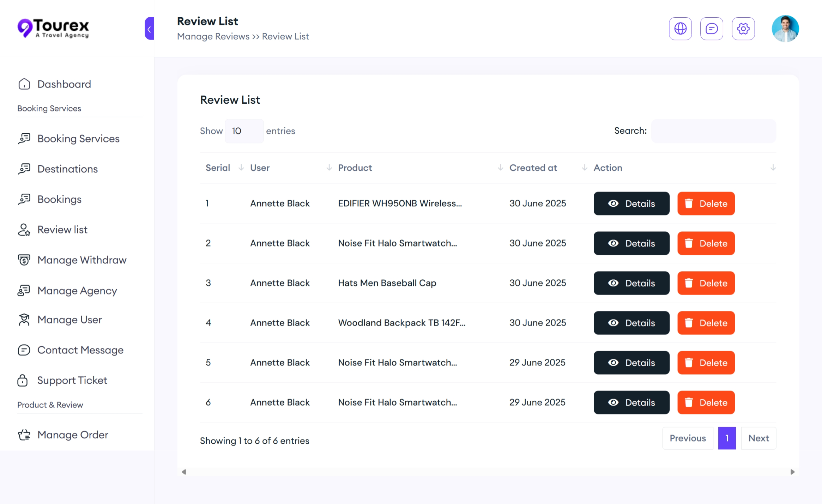Collapse the sidebar with the purple chevron
Image resolution: width=822 pixels, height=504 pixels.
point(149,29)
